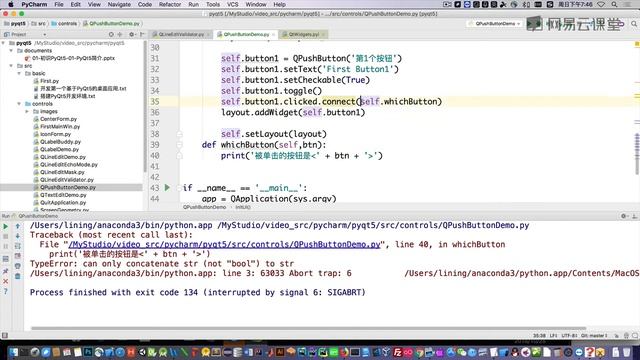Click collapse-all icon in Project panel header

[120, 34]
